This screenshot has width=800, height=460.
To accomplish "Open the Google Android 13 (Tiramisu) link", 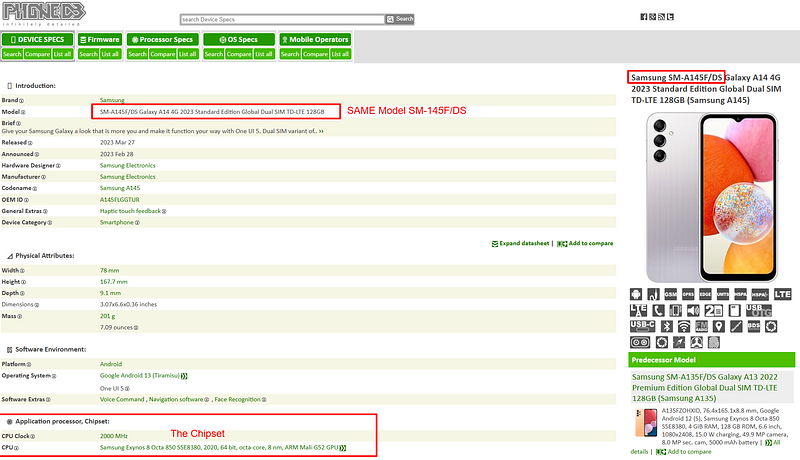I will [140, 376].
